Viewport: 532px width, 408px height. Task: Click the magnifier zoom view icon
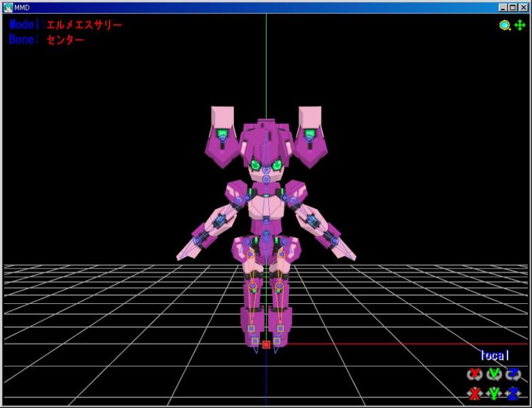505,25
